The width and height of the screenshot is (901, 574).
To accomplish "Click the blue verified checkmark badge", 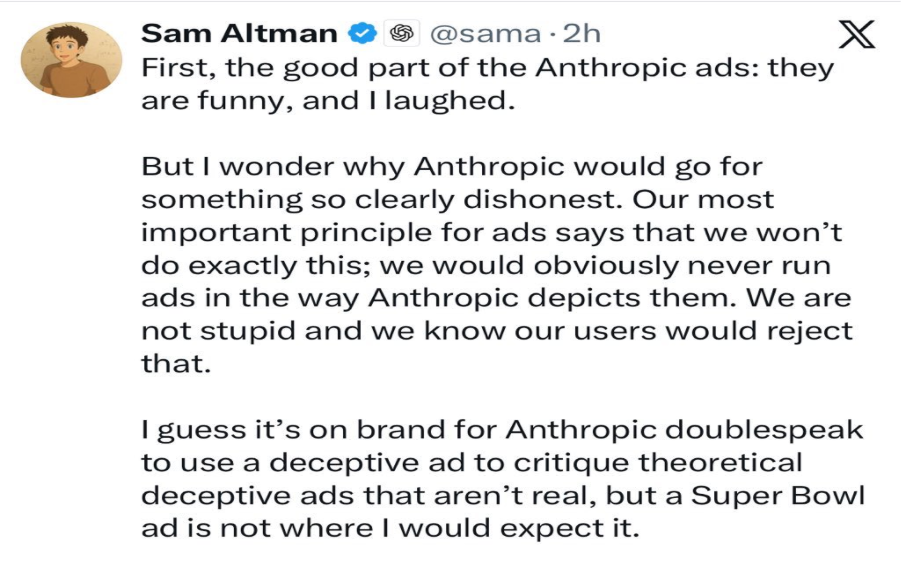I will point(361,33).
